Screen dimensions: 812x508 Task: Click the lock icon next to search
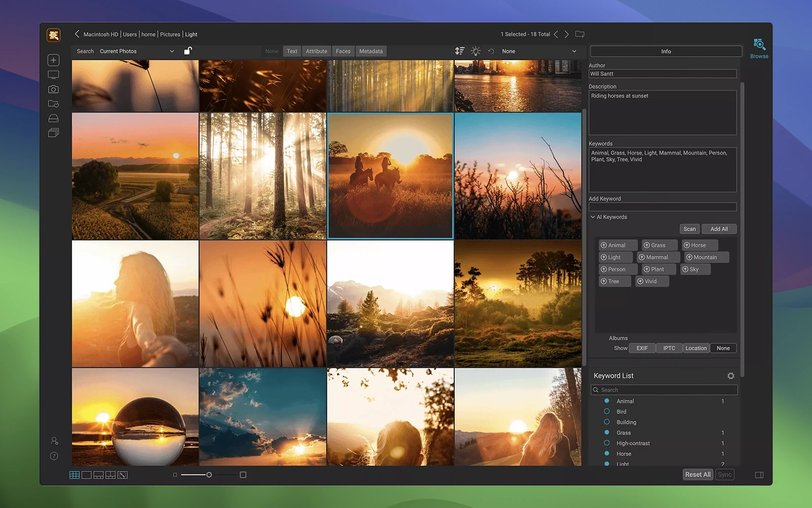(x=188, y=51)
